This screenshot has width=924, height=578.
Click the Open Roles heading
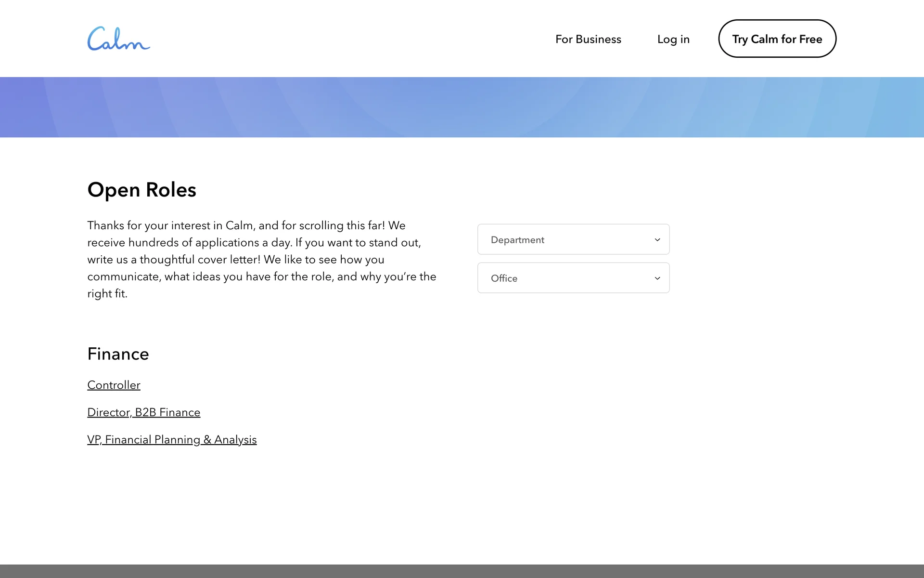141,190
